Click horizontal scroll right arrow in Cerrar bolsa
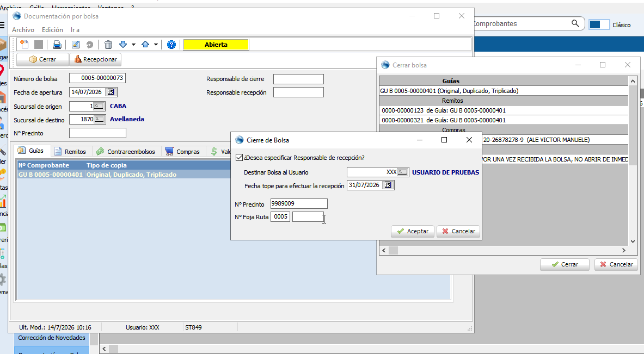 click(x=624, y=250)
